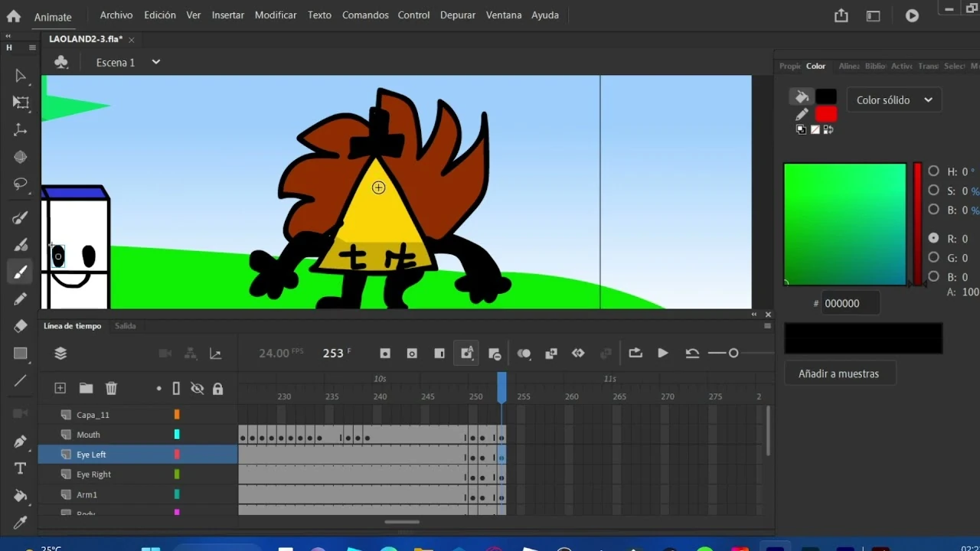
Task: Click the new layer icon
Action: click(60, 389)
